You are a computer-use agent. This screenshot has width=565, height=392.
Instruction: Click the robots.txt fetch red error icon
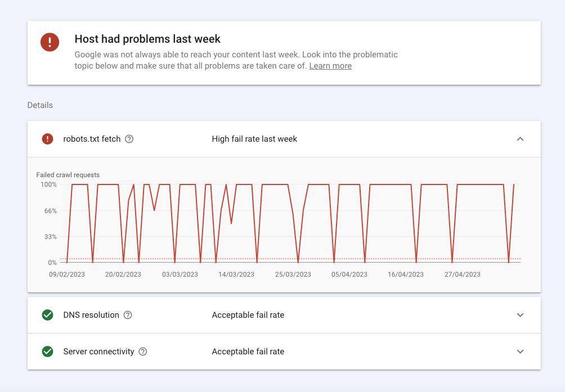click(x=48, y=139)
